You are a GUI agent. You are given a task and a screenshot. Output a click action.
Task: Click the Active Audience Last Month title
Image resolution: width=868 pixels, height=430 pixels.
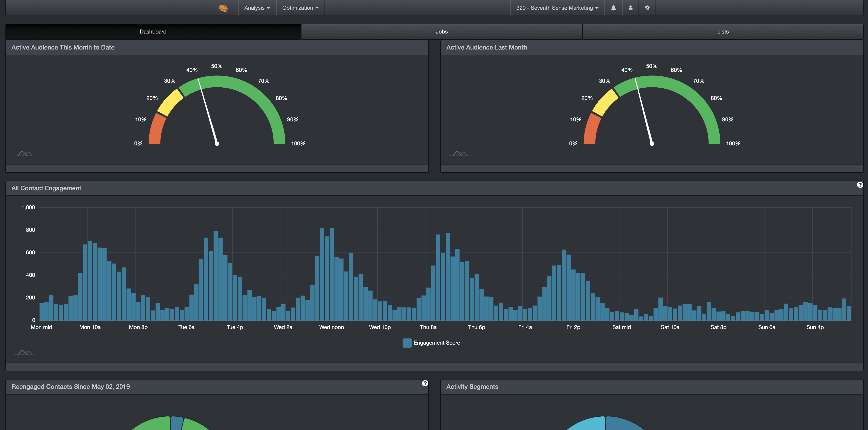pyautogui.click(x=487, y=48)
